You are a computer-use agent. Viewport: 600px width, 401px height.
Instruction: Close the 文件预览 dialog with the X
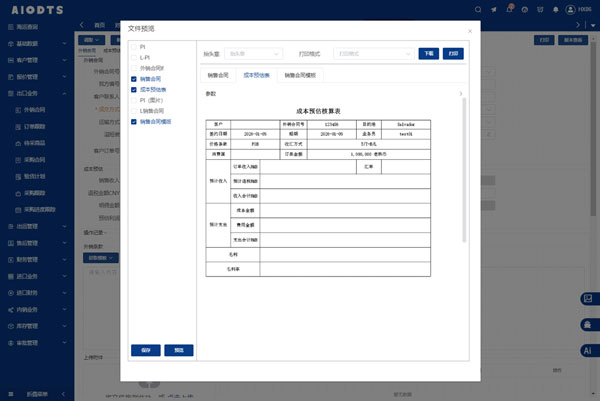pos(470,31)
